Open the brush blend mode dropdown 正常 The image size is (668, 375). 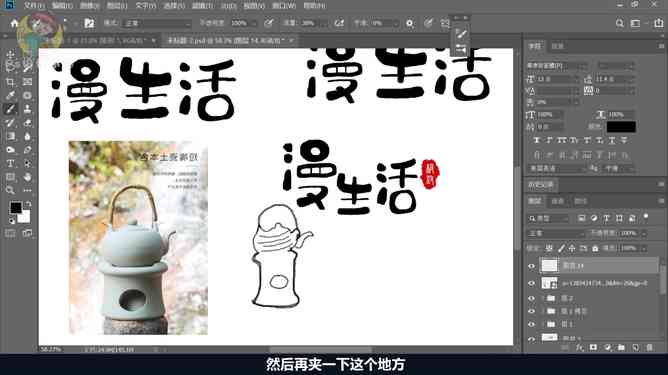157,23
